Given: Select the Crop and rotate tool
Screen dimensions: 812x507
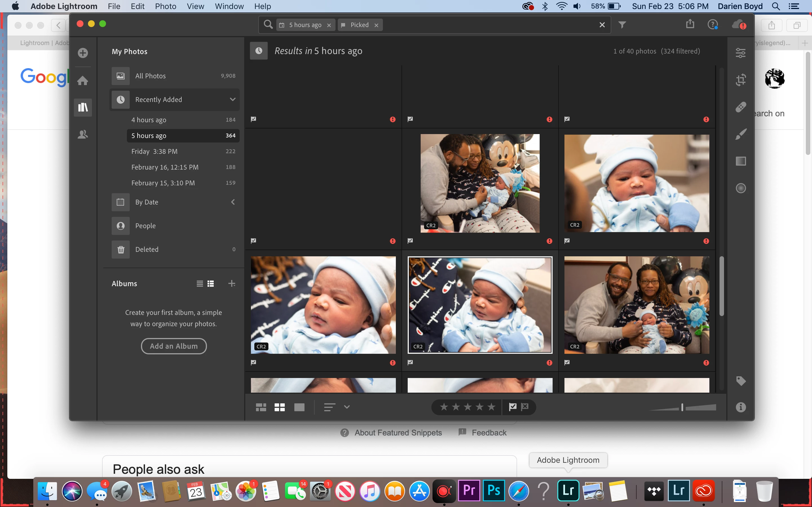Looking at the screenshot, I should (x=741, y=80).
